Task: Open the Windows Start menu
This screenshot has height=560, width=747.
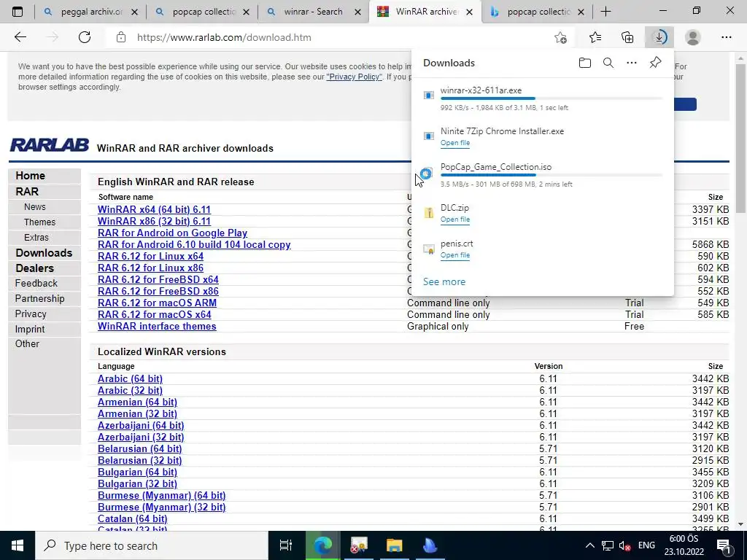Action: pyautogui.click(x=18, y=545)
